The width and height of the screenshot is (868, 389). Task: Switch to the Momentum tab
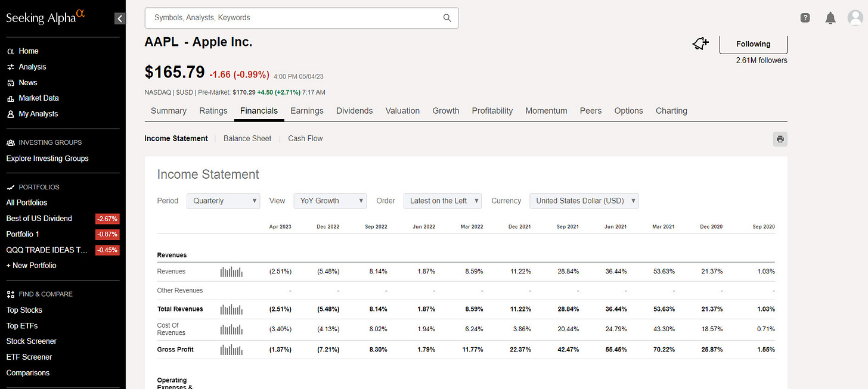546,111
